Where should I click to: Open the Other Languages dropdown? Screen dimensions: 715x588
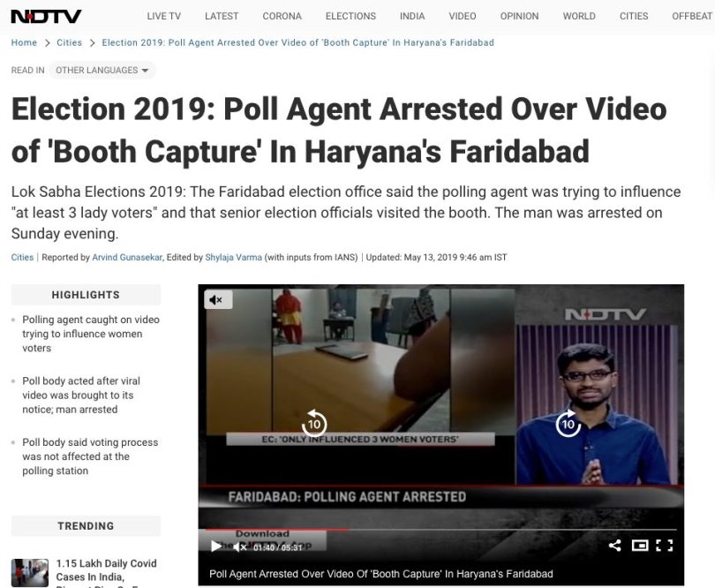point(102,71)
